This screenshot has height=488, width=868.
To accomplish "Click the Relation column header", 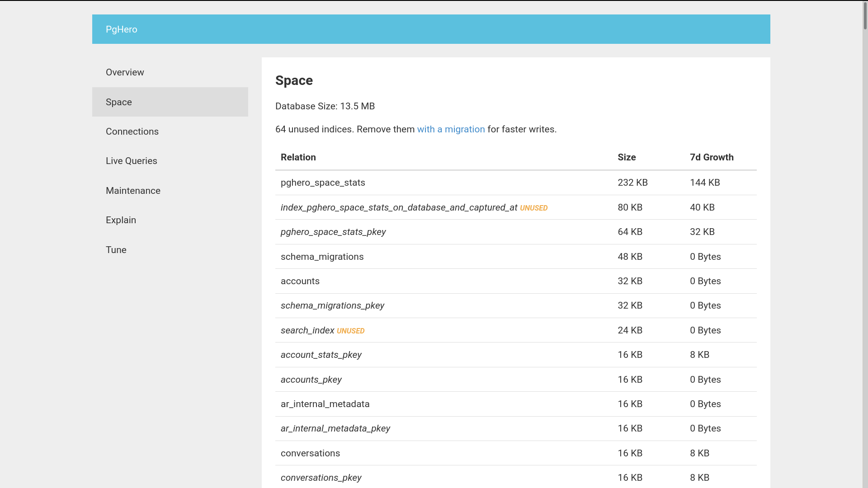I will pos(298,157).
